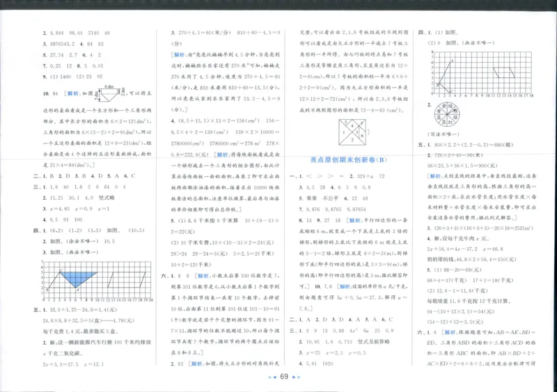Click the line '2. 9.844 98.44 2140 46'

pos(77,33)
